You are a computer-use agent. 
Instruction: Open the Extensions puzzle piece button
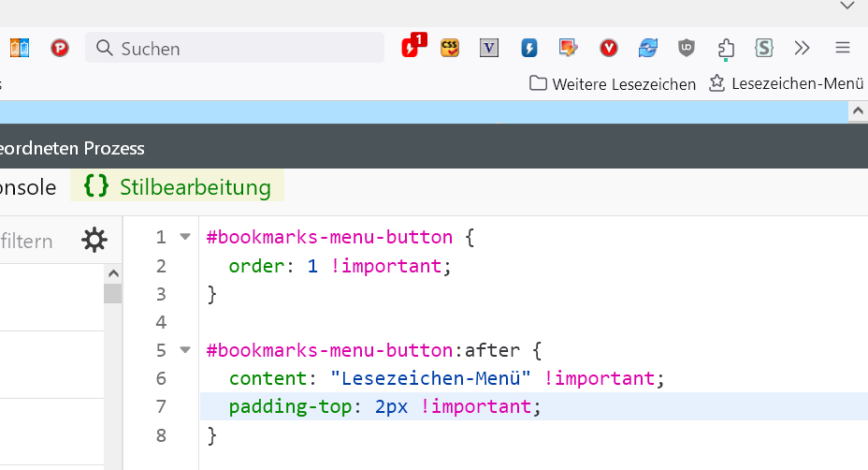[x=726, y=49]
